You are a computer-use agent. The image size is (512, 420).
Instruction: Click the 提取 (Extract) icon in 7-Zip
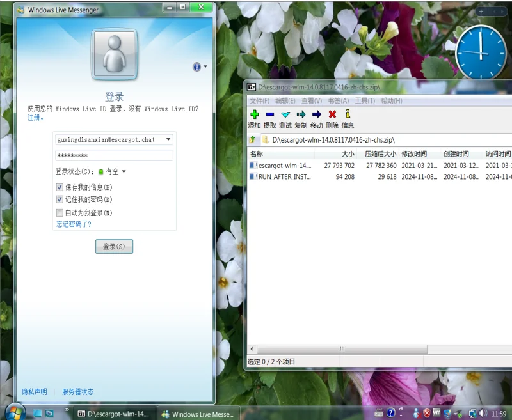pyautogui.click(x=269, y=114)
